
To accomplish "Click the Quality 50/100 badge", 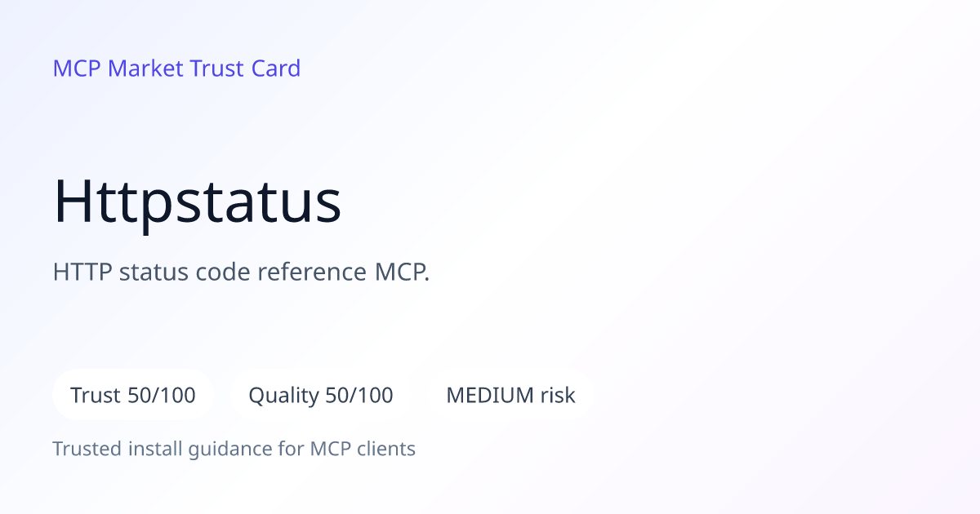I will [x=320, y=395].
